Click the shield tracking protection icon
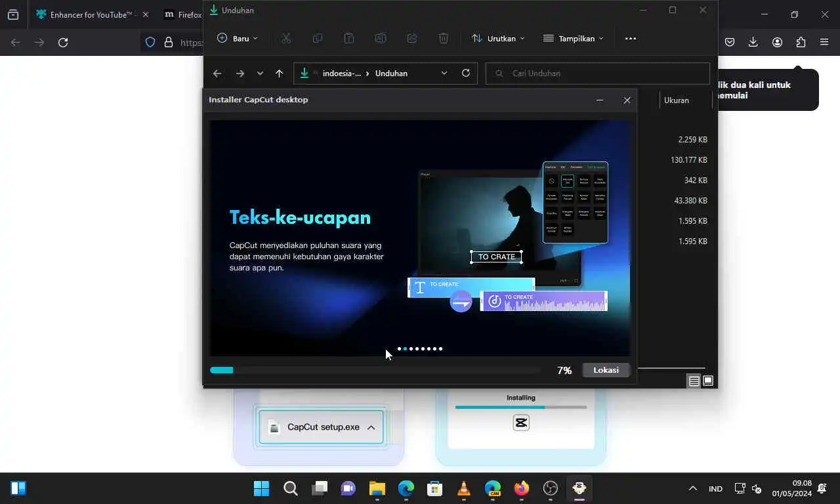Image resolution: width=840 pixels, height=504 pixels. click(x=150, y=43)
